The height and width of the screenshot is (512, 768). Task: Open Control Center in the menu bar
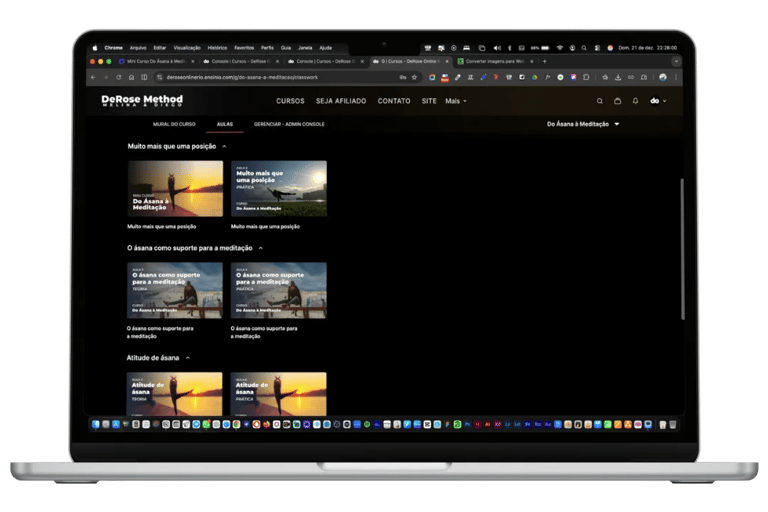click(597, 48)
